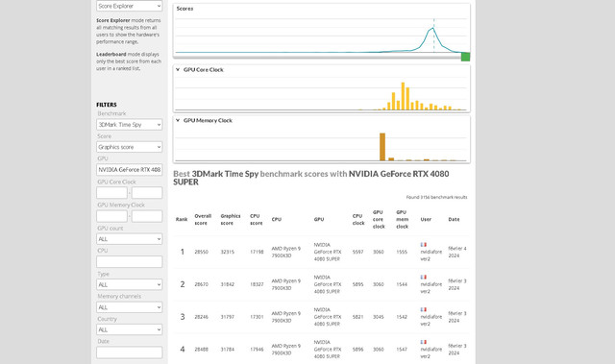Open user nvidiaforever2 in rank 1 row

tap(430, 255)
